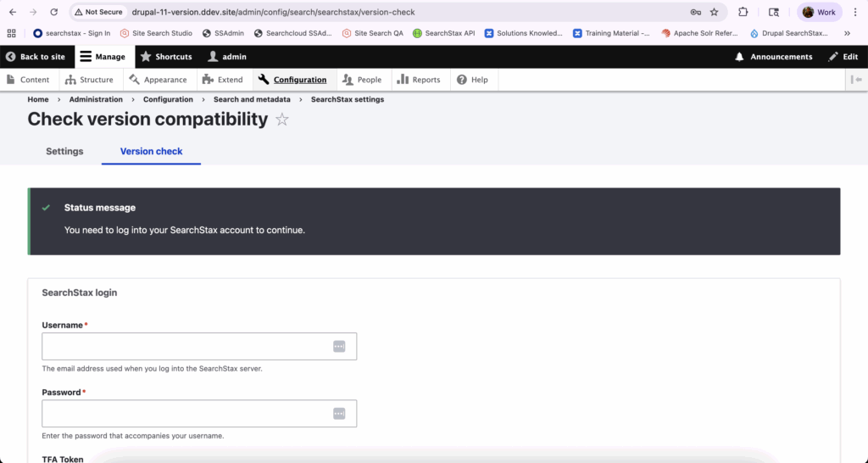Reload the page with refresh icon

tap(53, 12)
